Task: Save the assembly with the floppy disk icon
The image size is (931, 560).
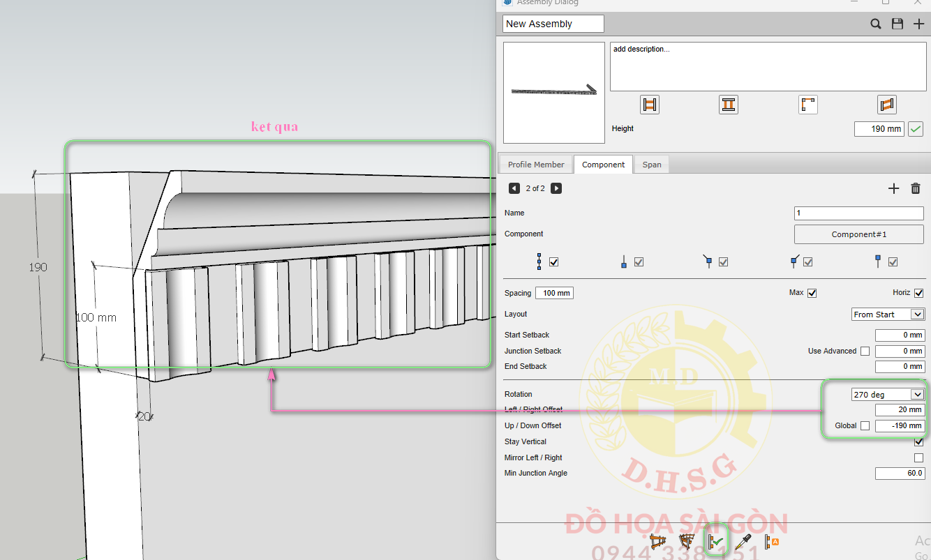Action: click(x=898, y=24)
